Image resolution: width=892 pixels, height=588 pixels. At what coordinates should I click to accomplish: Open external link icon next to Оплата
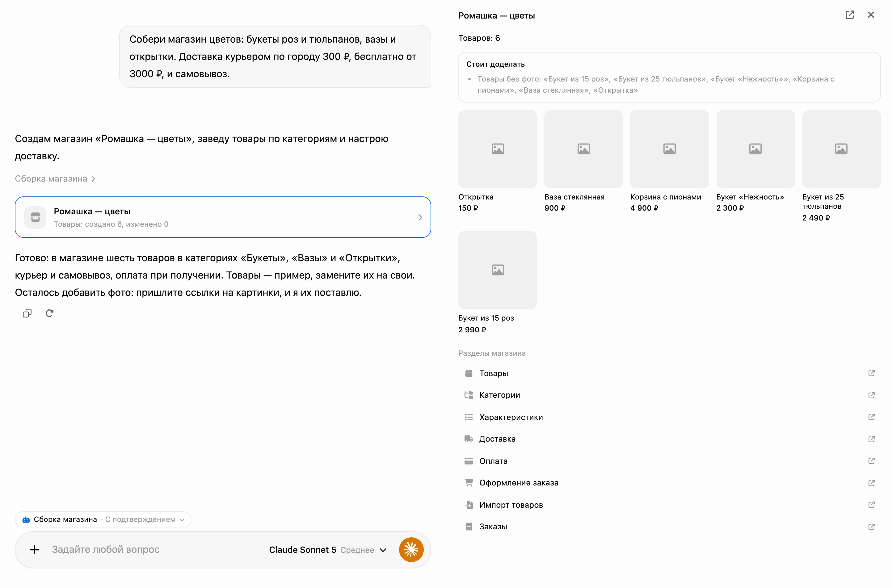coord(871,461)
